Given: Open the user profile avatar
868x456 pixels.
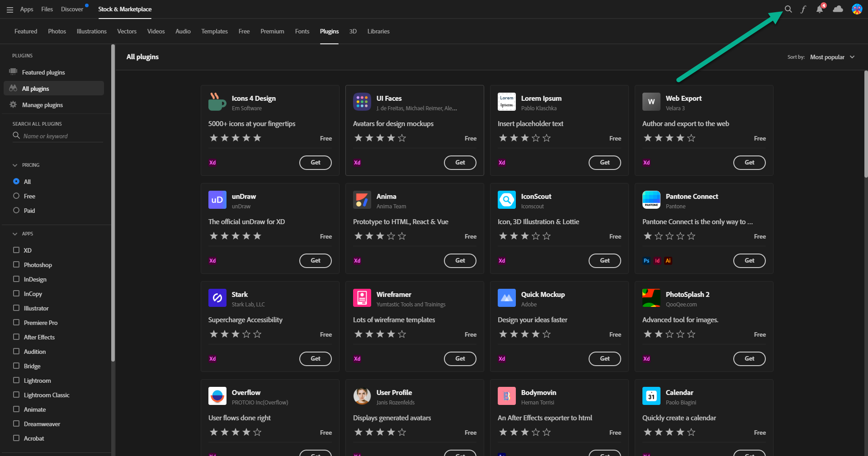Looking at the screenshot, I should coord(857,9).
